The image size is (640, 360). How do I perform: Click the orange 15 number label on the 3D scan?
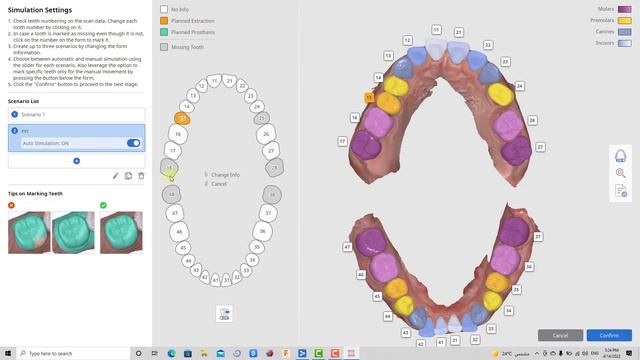pyautogui.click(x=369, y=98)
